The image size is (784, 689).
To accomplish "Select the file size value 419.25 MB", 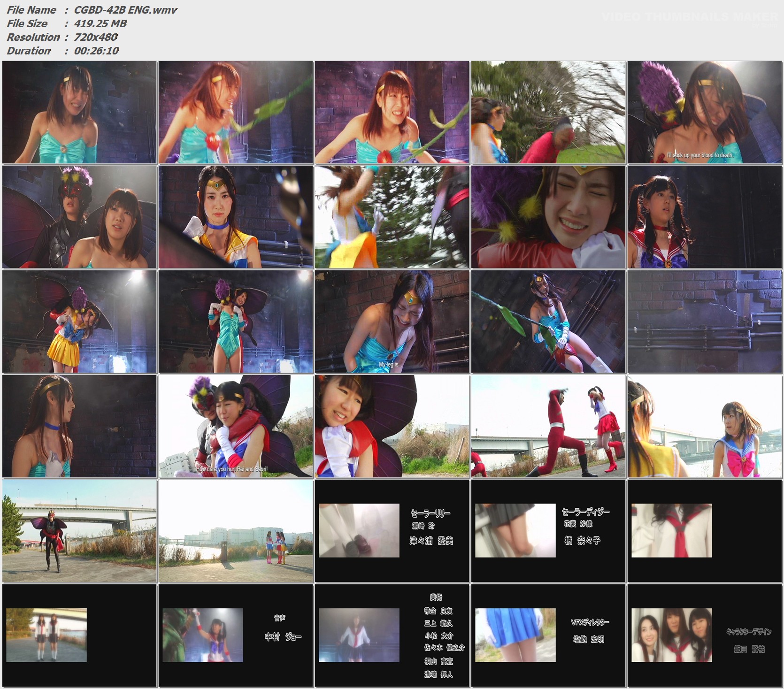I will tap(100, 23).
